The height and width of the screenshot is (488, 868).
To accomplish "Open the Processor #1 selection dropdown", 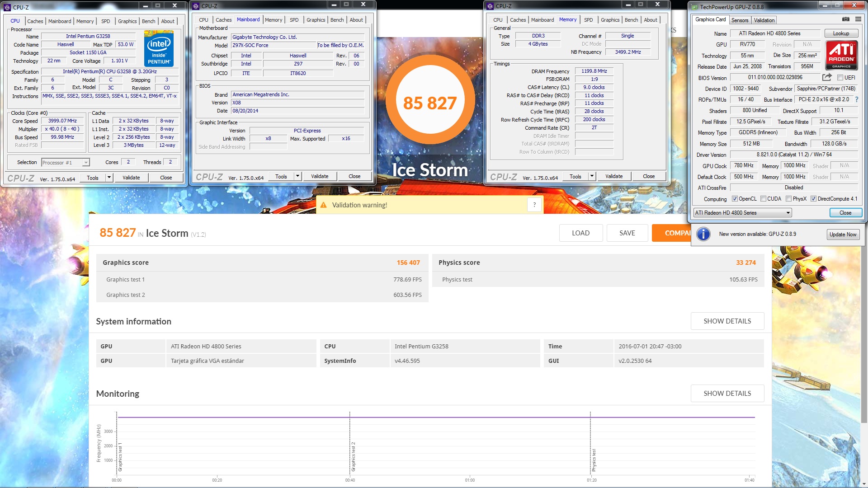I will (x=66, y=163).
